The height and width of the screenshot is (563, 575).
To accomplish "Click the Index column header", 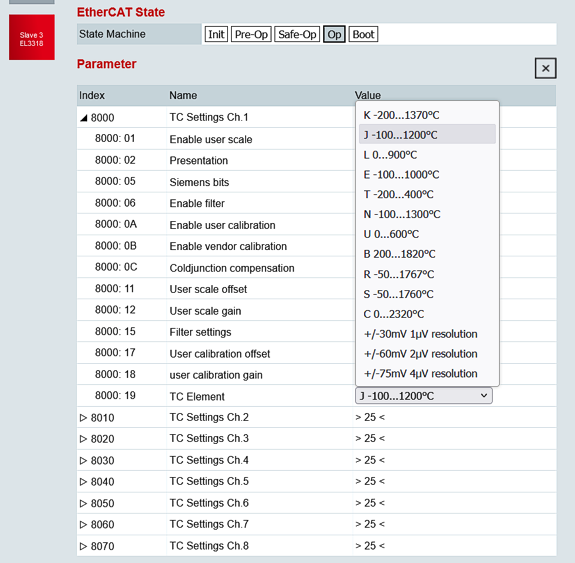I will 92,95.
